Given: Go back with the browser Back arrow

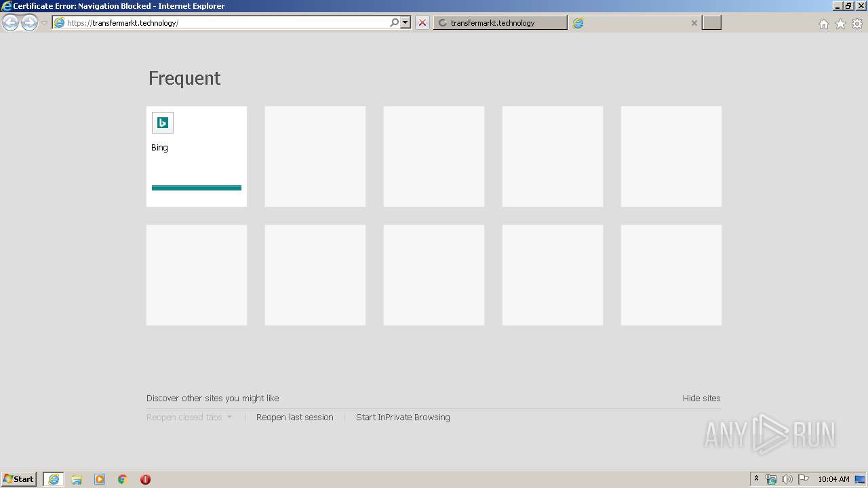Looking at the screenshot, I should [10, 23].
